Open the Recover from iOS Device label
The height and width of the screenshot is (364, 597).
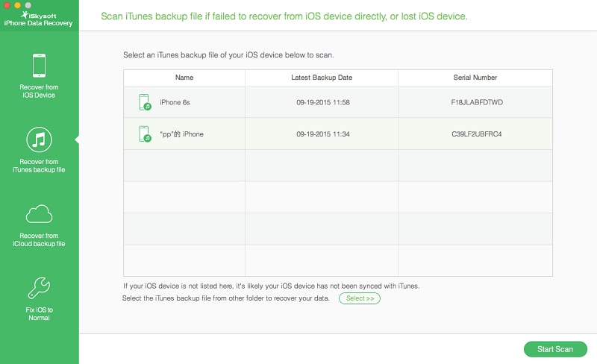pyautogui.click(x=39, y=91)
